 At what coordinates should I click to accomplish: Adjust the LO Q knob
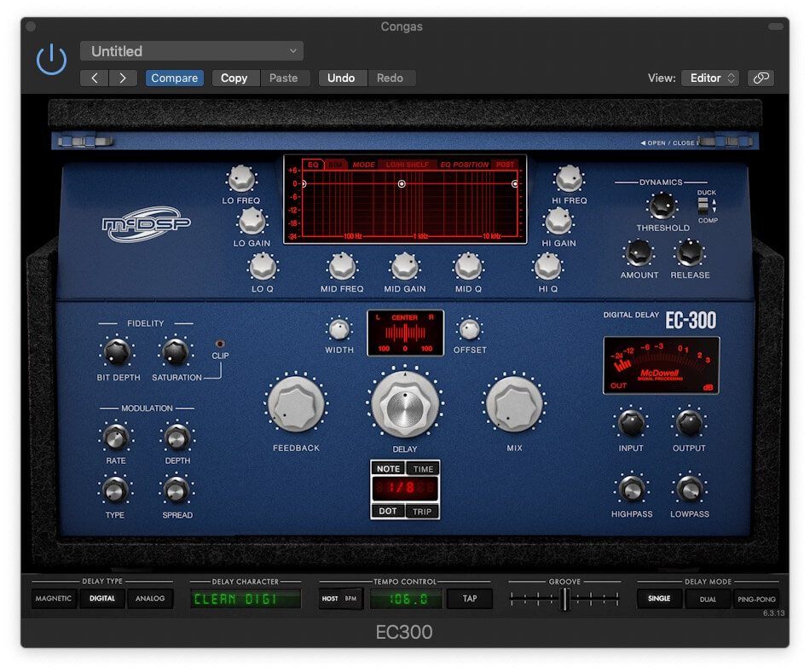[x=263, y=267]
